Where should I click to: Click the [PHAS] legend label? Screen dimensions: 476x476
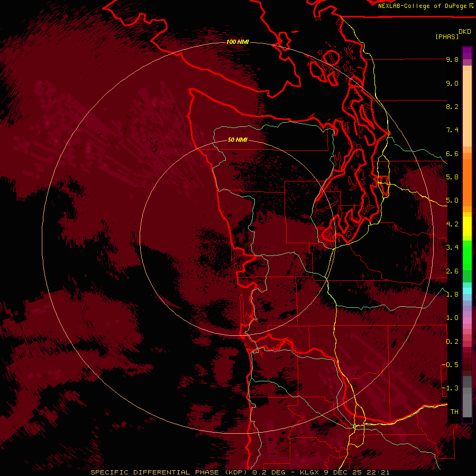pyautogui.click(x=447, y=36)
